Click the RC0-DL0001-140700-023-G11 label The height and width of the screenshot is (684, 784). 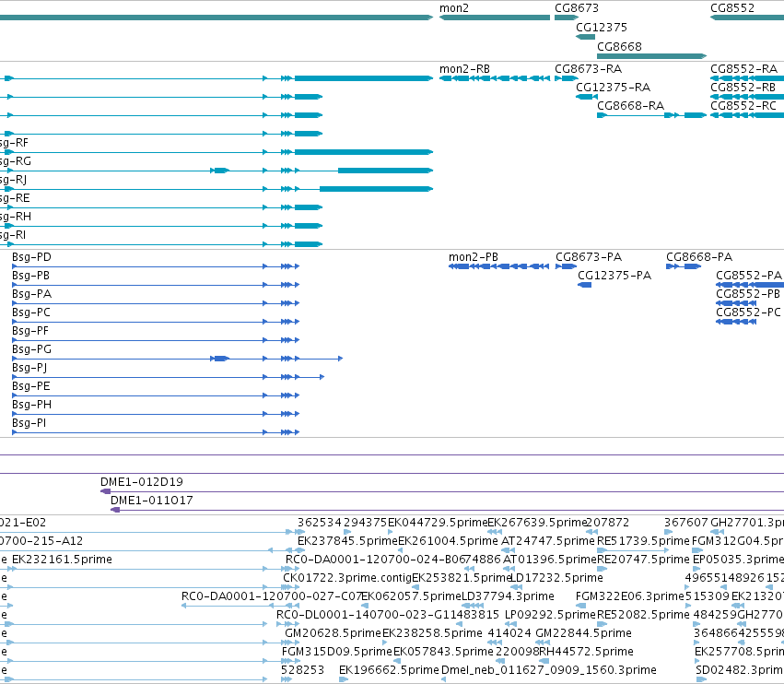pyautogui.click(x=366, y=615)
